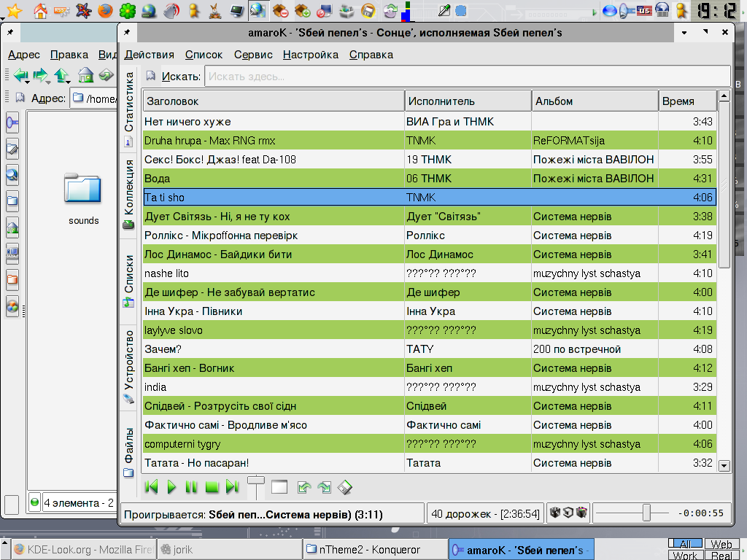The image size is (747, 560).
Task: Open the color picker pipette in the panel
Action: 444,10
